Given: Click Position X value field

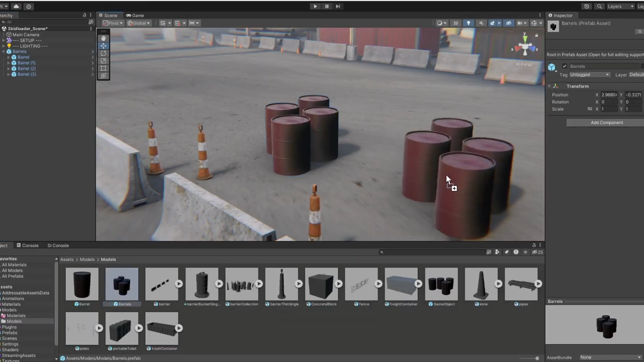Looking at the screenshot, I should [609, 95].
